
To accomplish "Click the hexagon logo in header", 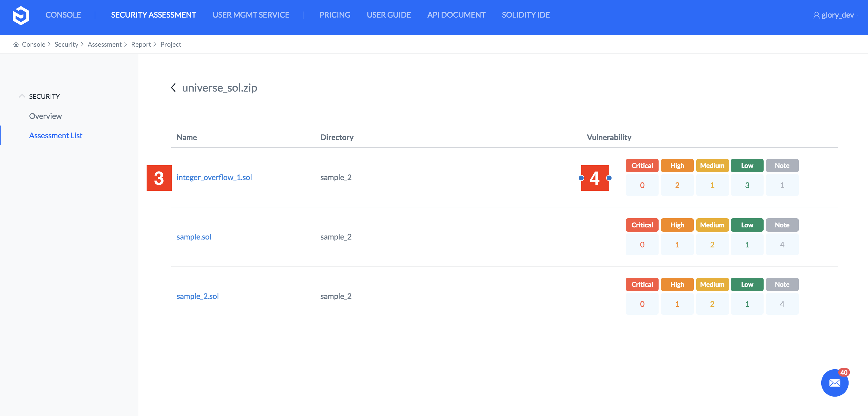I will click(x=21, y=15).
